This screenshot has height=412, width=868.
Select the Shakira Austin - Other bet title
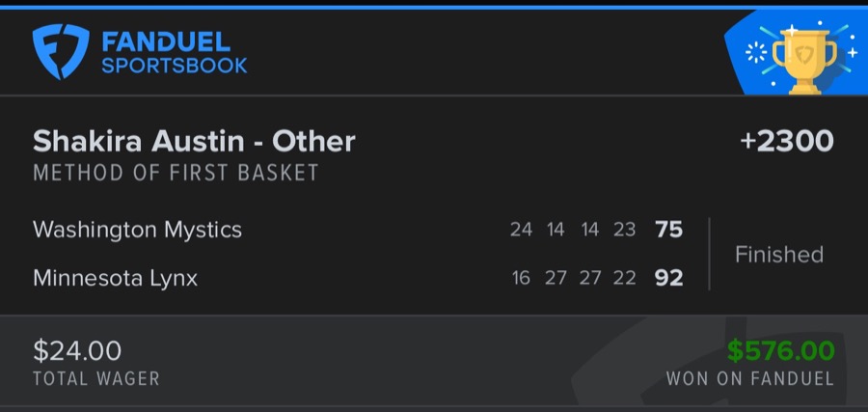[194, 142]
